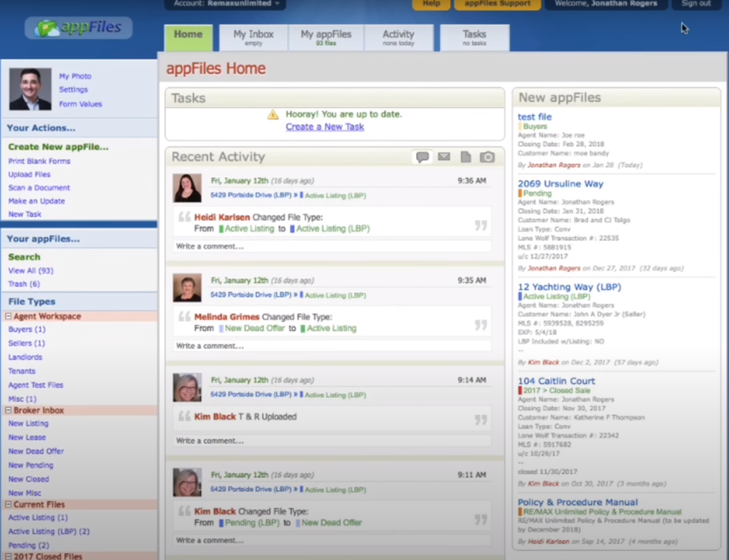The image size is (729, 560).
Task: Open the email filter icon above Recent Activity
Action: point(444,157)
